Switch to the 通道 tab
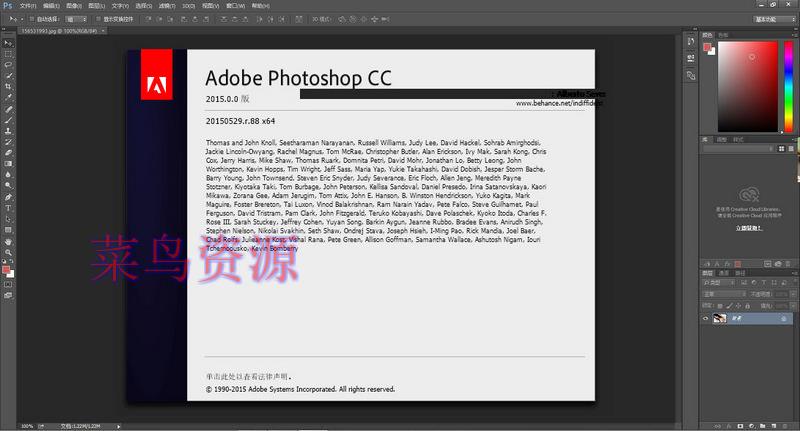This screenshot has height=431, width=800. pyautogui.click(x=723, y=273)
